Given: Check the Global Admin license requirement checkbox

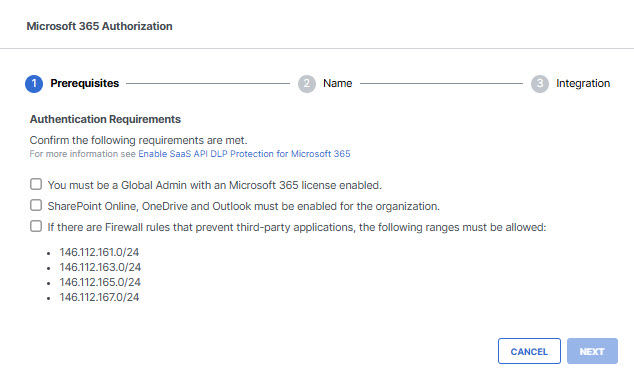Looking at the screenshot, I should [36, 184].
